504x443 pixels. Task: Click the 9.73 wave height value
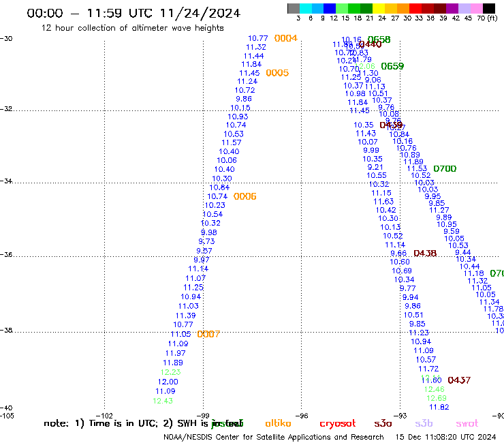[206, 241]
